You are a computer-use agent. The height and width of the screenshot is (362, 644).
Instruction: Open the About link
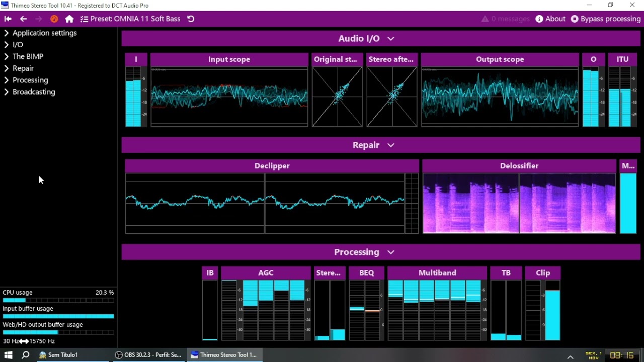[555, 19]
